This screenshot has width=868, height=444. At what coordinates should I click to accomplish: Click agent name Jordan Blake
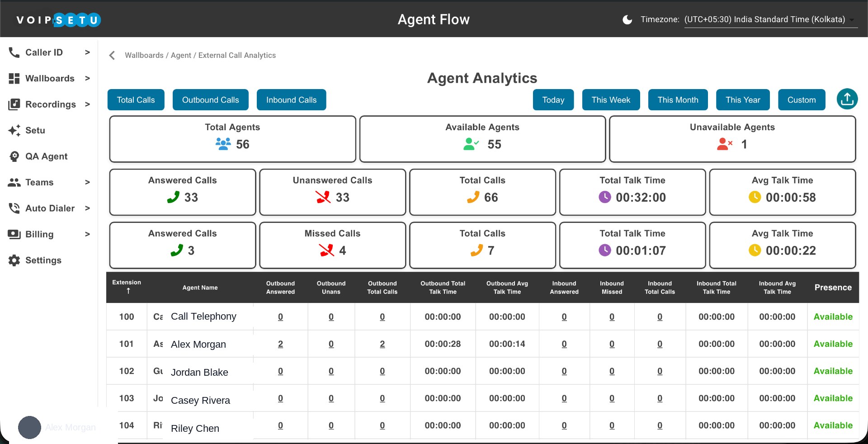click(199, 372)
